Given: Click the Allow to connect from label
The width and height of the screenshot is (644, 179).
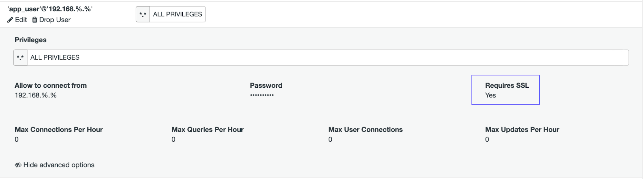Looking at the screenshot, I should click(x=51, y=86).
